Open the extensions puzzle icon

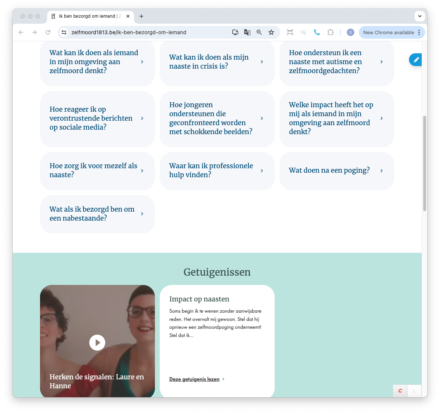(x=330, y=32)
